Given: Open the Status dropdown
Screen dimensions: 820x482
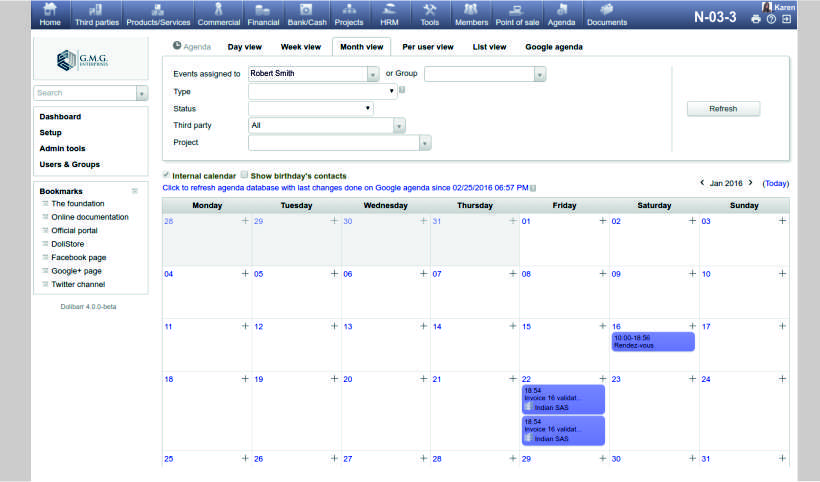Looking at the screenshot, I should click(368, 108).
